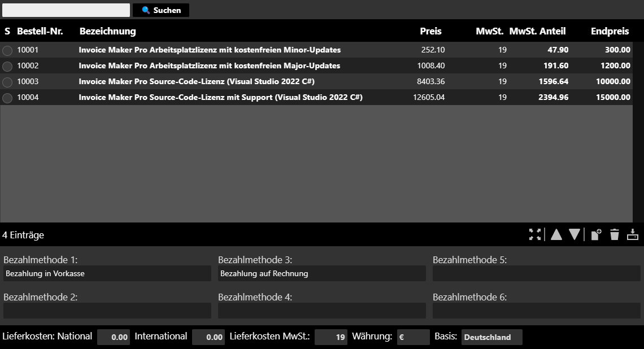The width and height of the screenshot is (644, 349).
Task: Click the MwSt. Anteil column header
Action: [537, 31]
